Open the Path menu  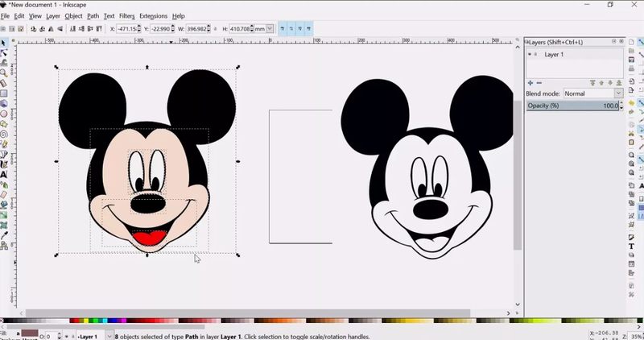coord(93,16)
